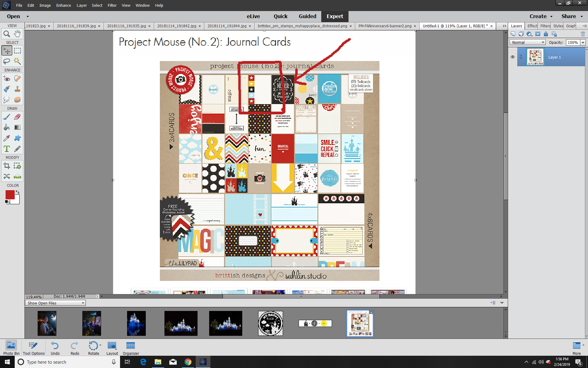Open the blend mode Normal dropdown
The height and width of the screenshot is (368, 588).
pos(528,42)
